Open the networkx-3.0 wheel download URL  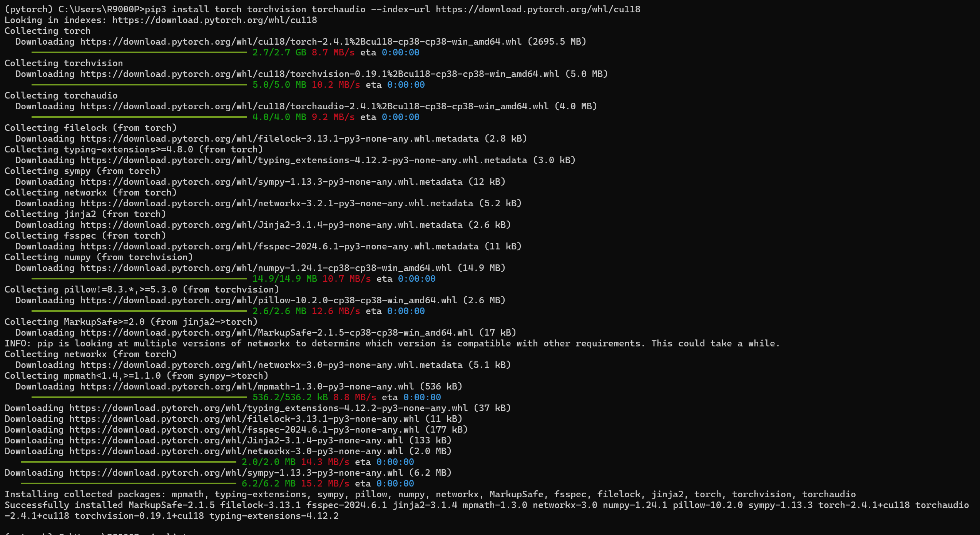[x=285, y=451]
